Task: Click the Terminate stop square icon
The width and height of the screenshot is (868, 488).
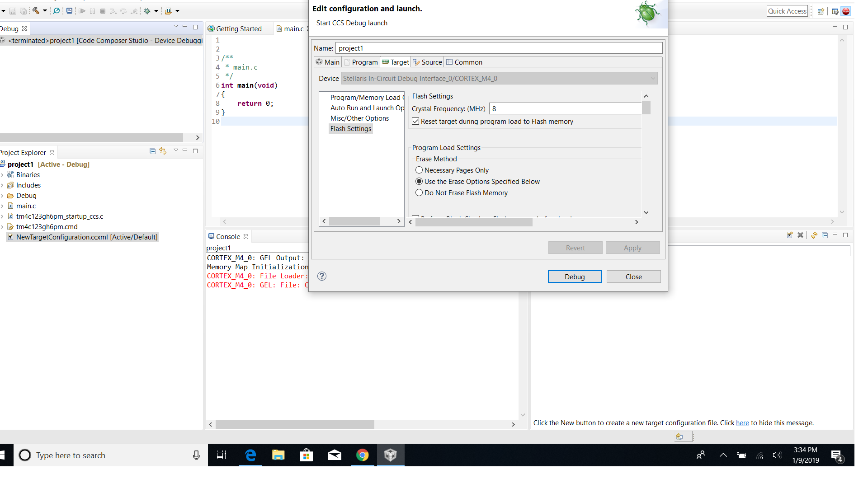Action: 103,11
